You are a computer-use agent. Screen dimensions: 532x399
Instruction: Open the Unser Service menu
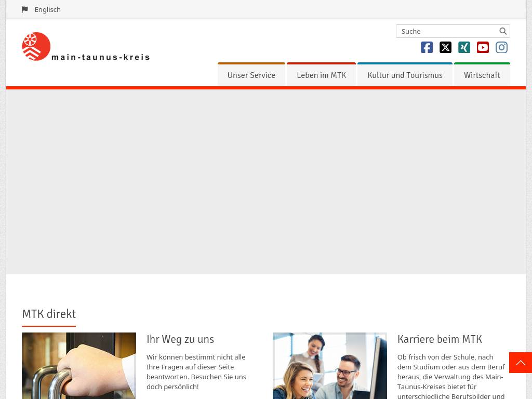tap(251, 75)
